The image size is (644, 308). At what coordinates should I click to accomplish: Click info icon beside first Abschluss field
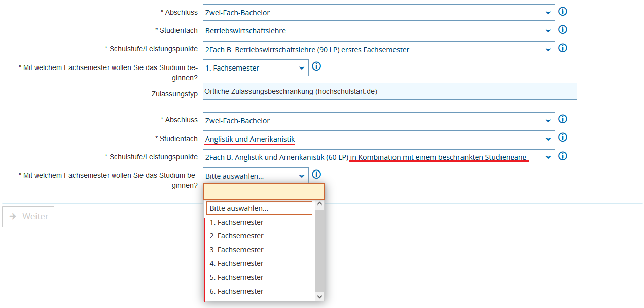pyautogui.click(x=562, y=12)
